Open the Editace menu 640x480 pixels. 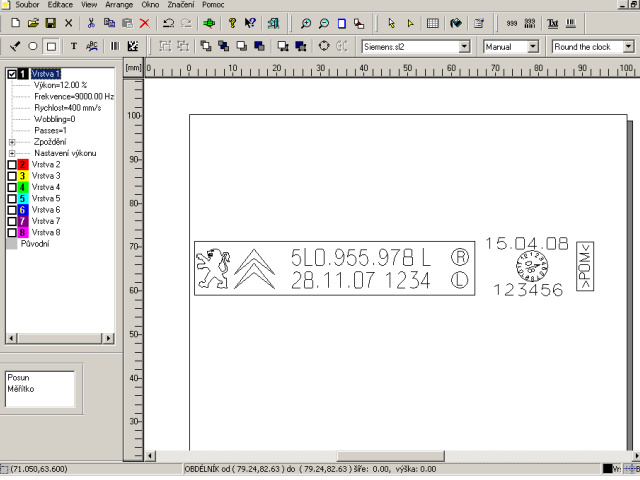pyautogui.click(x=60, y=5)
